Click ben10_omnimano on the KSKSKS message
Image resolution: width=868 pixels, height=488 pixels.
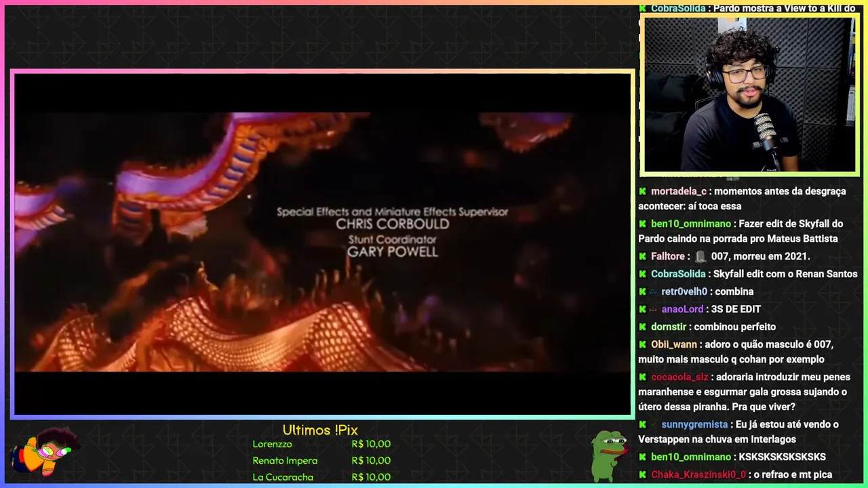coord(691,457)
